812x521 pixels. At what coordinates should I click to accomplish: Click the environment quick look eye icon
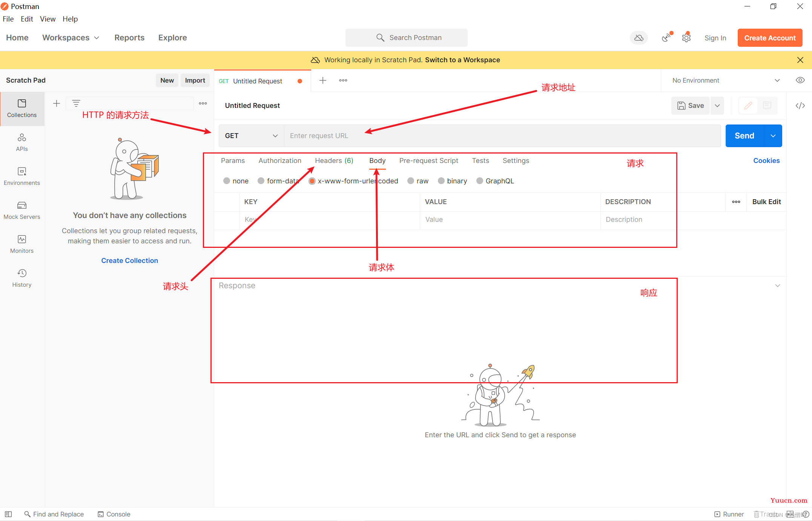click(x=800, y=80)
